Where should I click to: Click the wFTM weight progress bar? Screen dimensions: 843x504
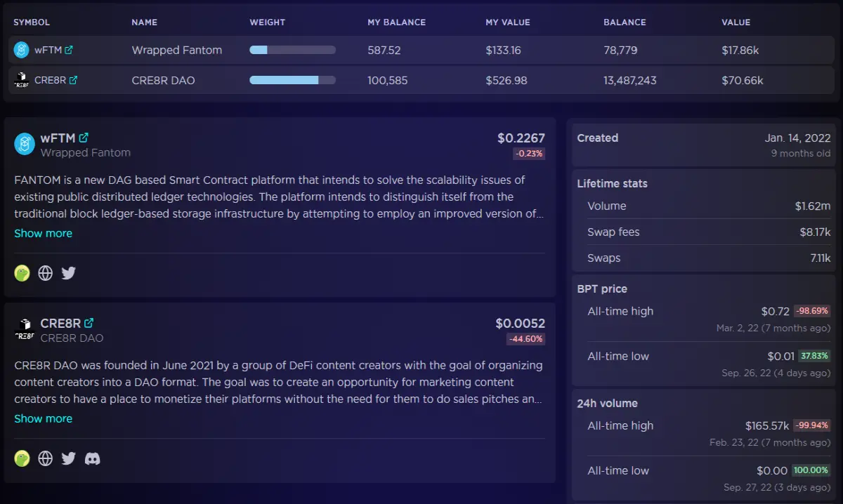click(x=292, y=50)
